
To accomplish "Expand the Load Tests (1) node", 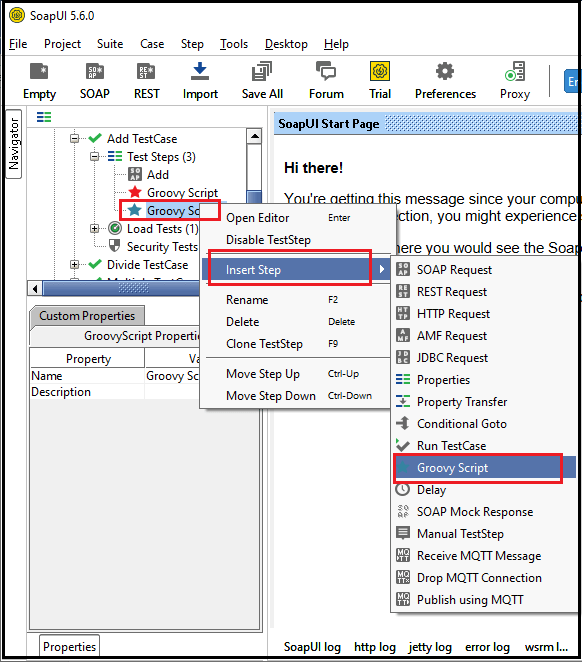I will [95, 228].
